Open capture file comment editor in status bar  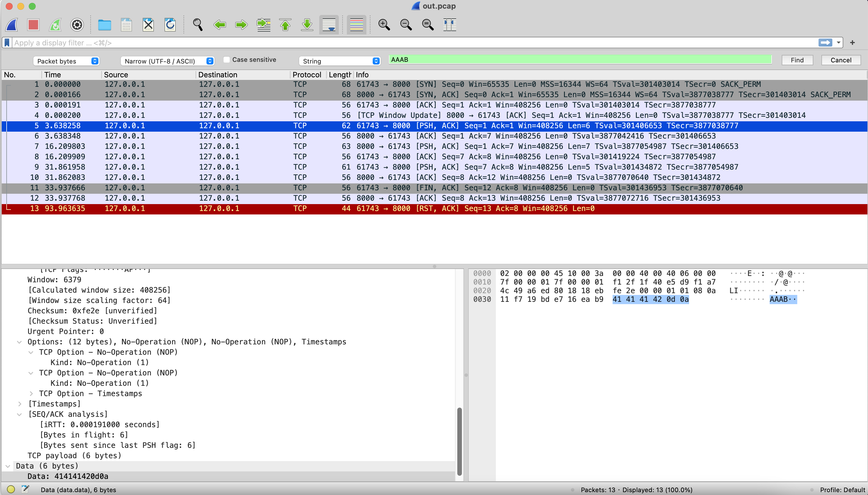coord(25,489)
